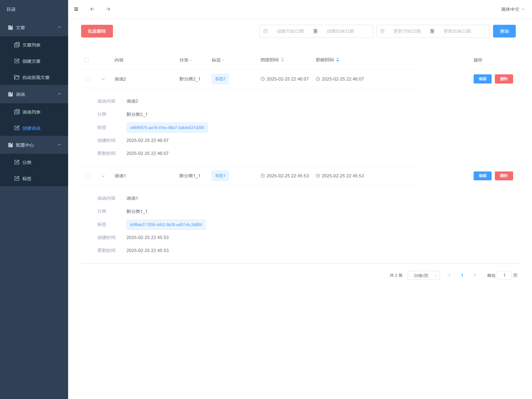Click 新分类1_1 in 说说1 row
The image size is (532, 399).
(190, 176)
